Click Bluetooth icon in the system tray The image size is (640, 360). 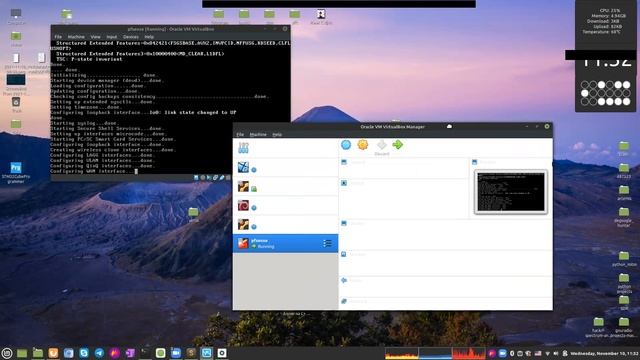[x=512, y=353]
